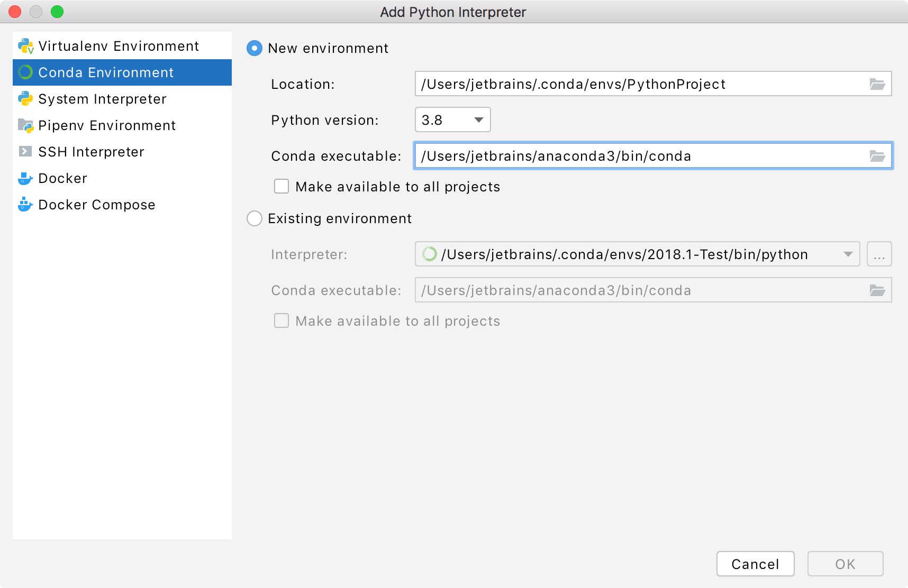Open the folder browser for Location field

[x=878, y=84]
